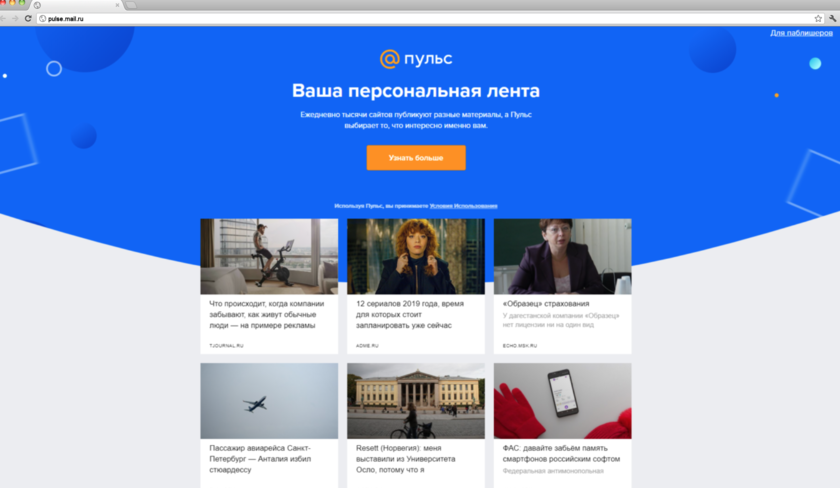Screen dimensions: 840x488
Task: Close the current browser tab
Action: (x=115, y=5)
